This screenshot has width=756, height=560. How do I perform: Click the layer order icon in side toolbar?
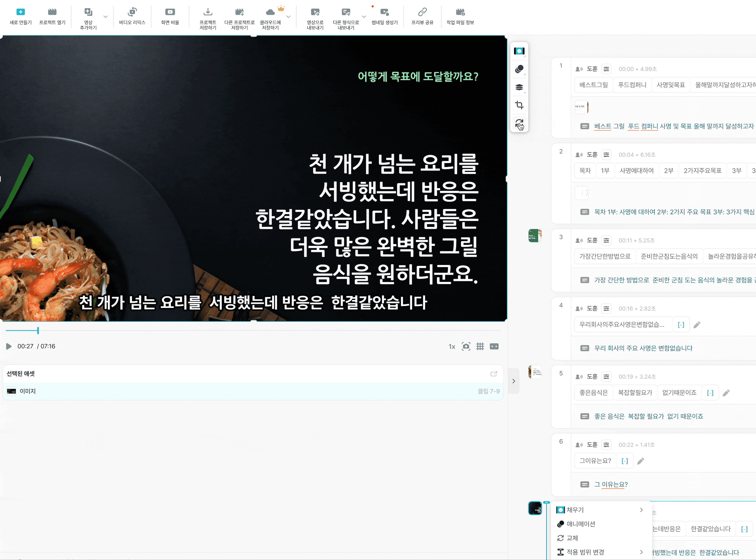tap(519, 87)
